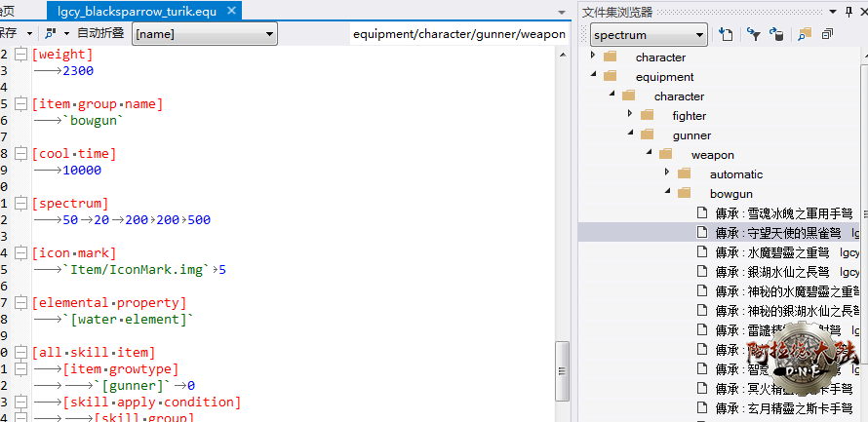Select the gunner folder in tree

tap(691, 134)
